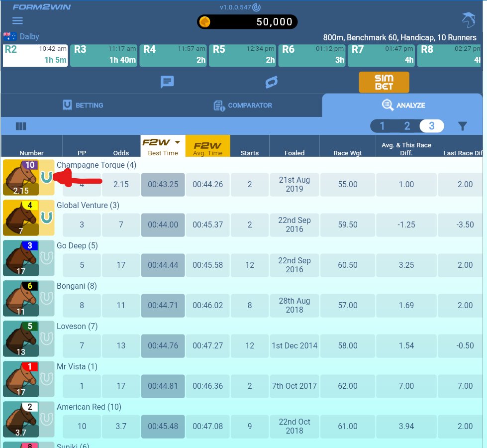Tap the gold coin balance icon
This screenshot has height=448, width=487.
coord(205,22)
